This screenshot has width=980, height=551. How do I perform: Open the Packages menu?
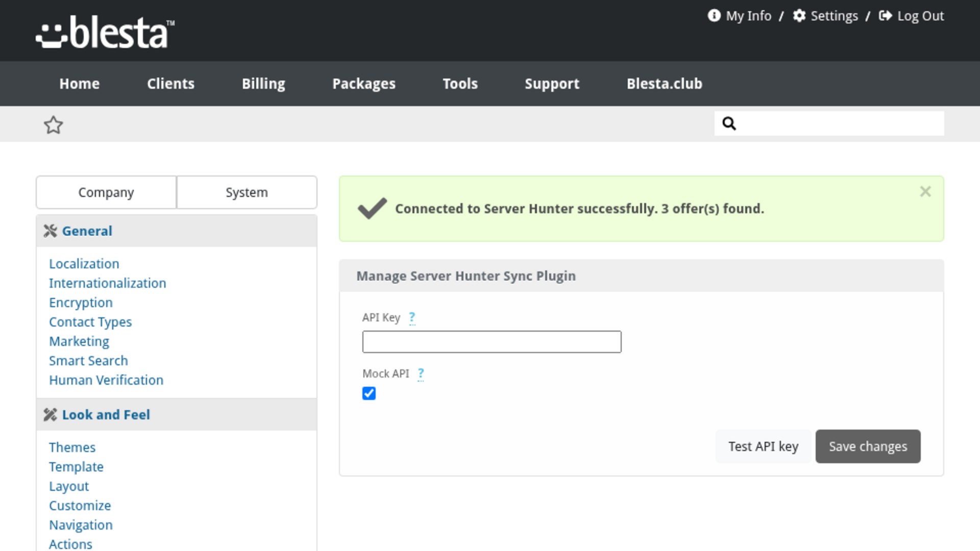pyautogui.click(x=364, y=84)
